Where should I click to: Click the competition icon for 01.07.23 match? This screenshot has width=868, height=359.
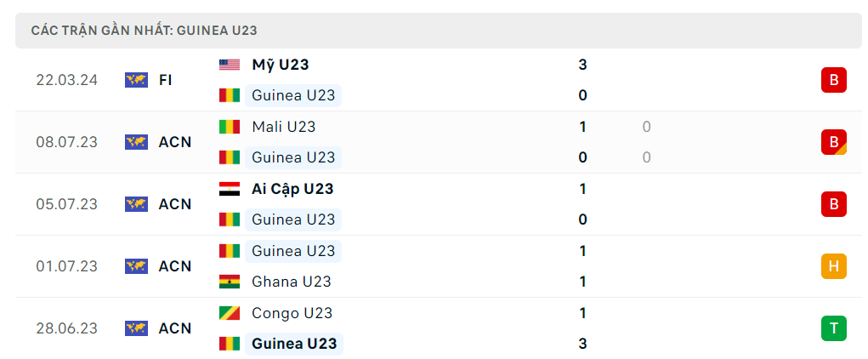136,266
